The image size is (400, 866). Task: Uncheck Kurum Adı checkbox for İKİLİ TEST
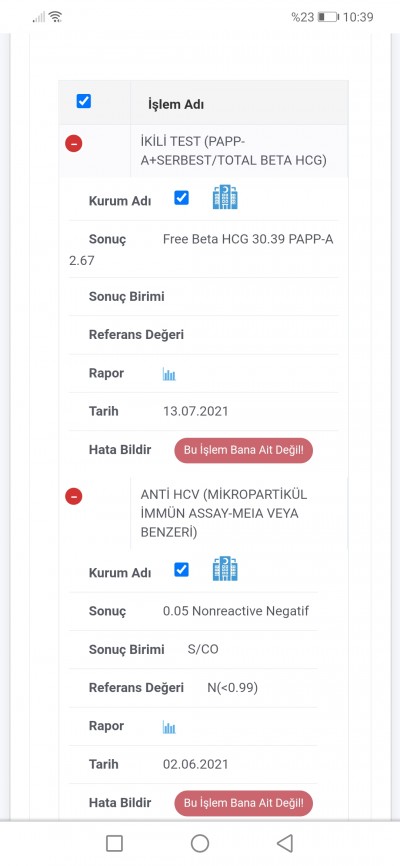coord(181,198)
